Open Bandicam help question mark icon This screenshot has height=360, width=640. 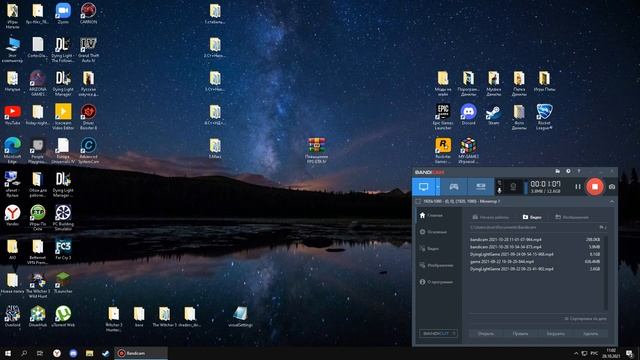(579, 171)
